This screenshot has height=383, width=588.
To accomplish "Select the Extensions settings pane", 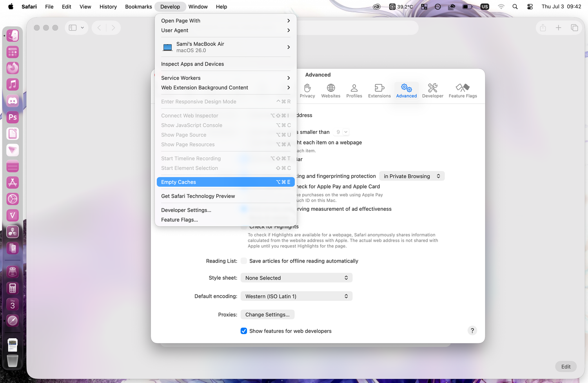I will 379,91.
